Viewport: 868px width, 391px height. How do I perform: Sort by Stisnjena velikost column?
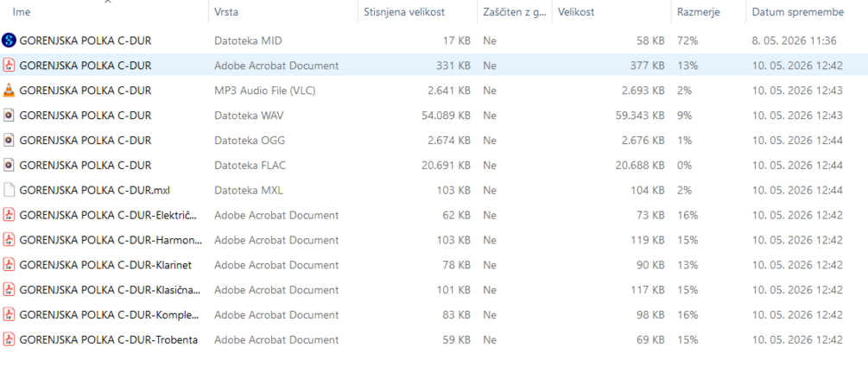point(404,11)
